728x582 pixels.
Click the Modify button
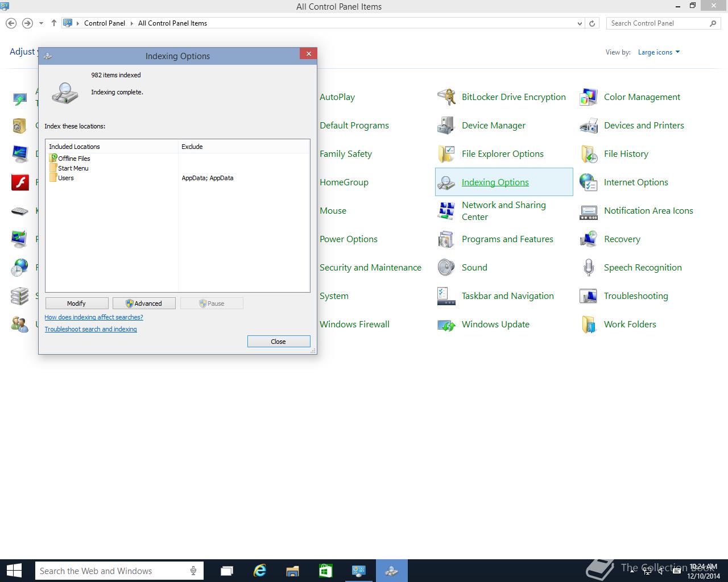pyautogui.click(x=76, y=304)
